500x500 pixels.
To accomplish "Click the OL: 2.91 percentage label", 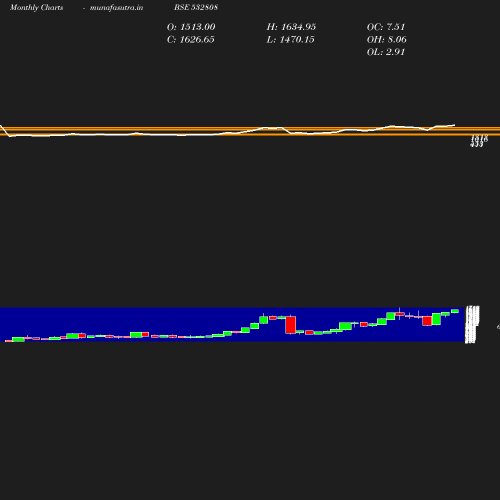I will pyautogui.click(x=386, y=52).
